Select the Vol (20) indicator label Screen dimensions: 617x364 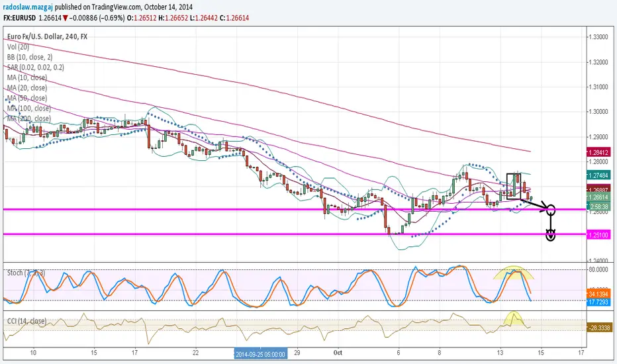tap(18, 47)
